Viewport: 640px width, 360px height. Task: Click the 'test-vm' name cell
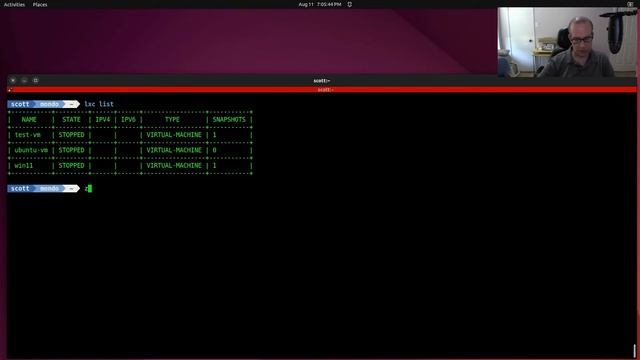point(27,135)
